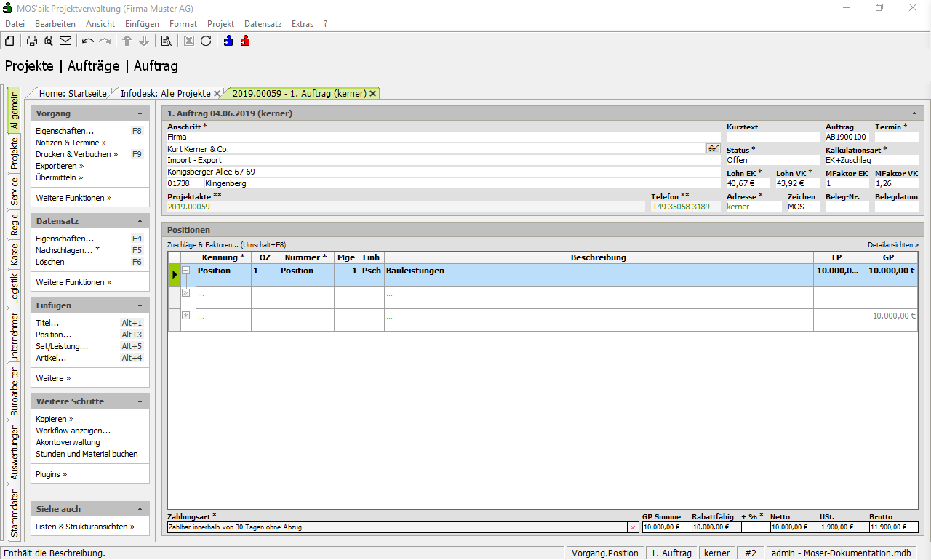Click the Kurztext input field
The width and height of the screenshot is (931, 560).
[x=772, y=137]
